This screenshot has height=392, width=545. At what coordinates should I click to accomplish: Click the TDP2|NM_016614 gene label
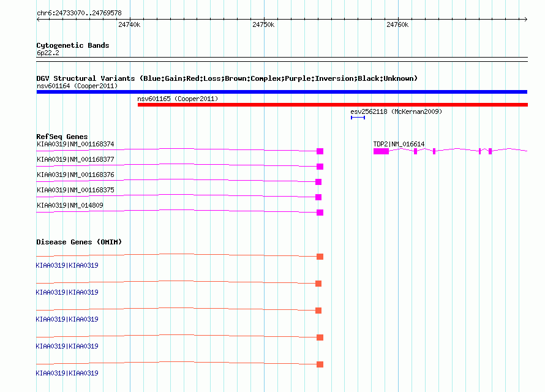coord(399,144)
